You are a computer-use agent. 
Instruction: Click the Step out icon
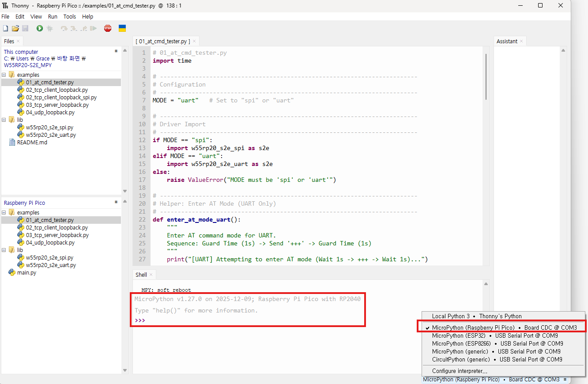pyautogui.click(x=83, y=28)
